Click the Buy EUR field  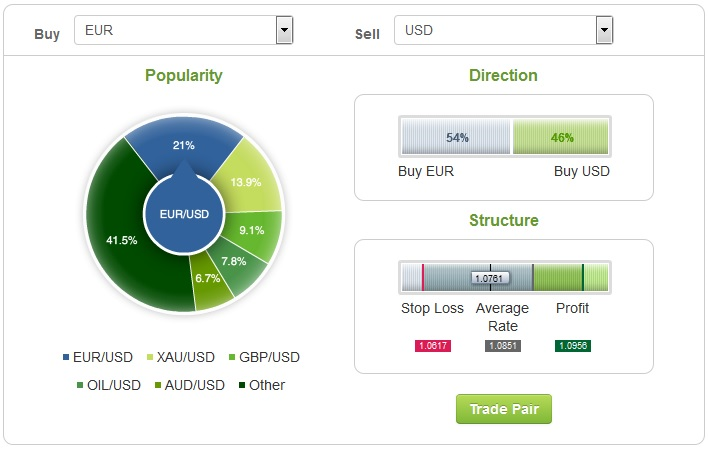point(184,30)
